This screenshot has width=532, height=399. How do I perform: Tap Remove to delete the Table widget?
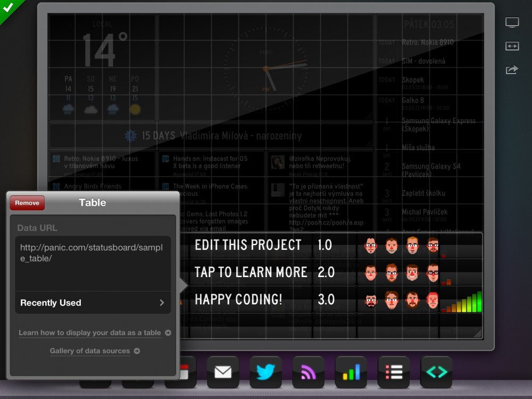tap(27, 203)
